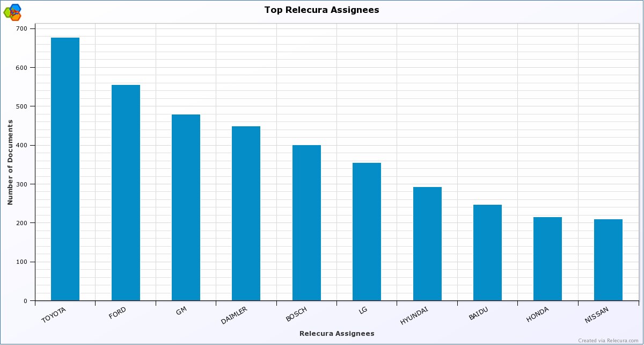Click the FORD axis label
Viewport: 644px width, 345px height.
tap(118, 313)
